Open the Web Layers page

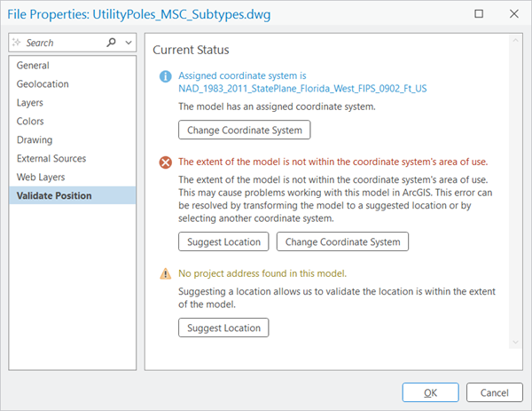[41, 178]
